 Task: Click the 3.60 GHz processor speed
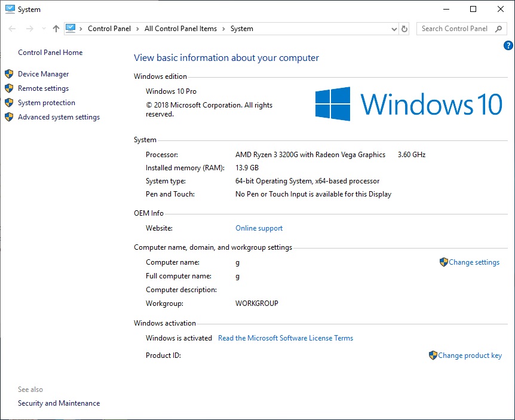(412, 155)
